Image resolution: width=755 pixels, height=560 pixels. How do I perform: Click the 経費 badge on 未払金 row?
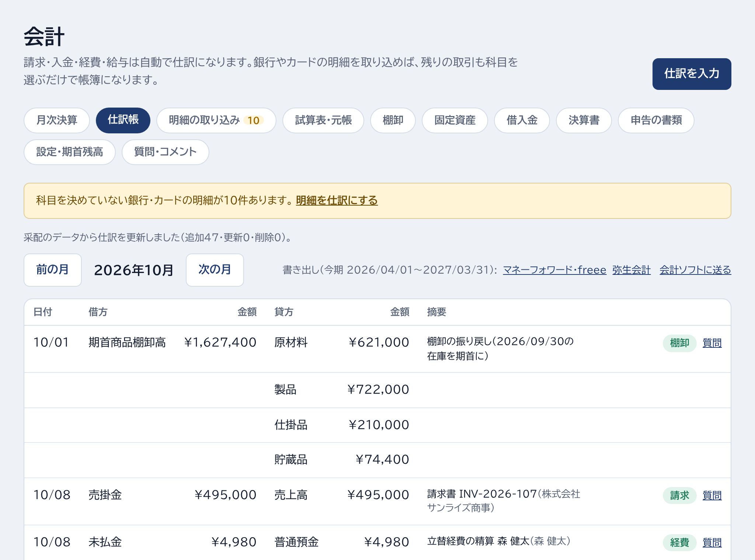[679, 543]
